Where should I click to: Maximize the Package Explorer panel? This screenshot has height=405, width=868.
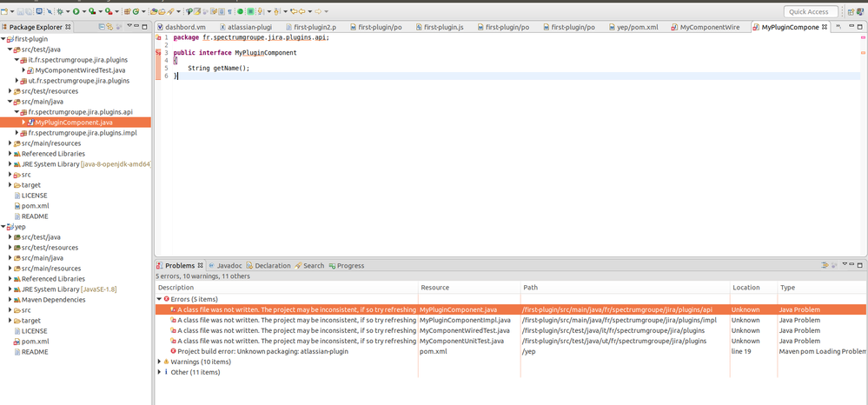(x=144, y=26)
